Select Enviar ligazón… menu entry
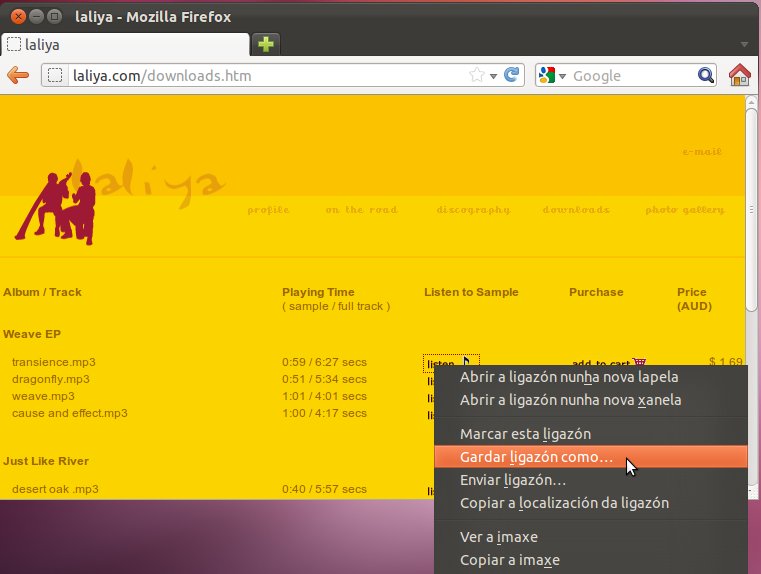Screen dimensions: 761x574 591,480
